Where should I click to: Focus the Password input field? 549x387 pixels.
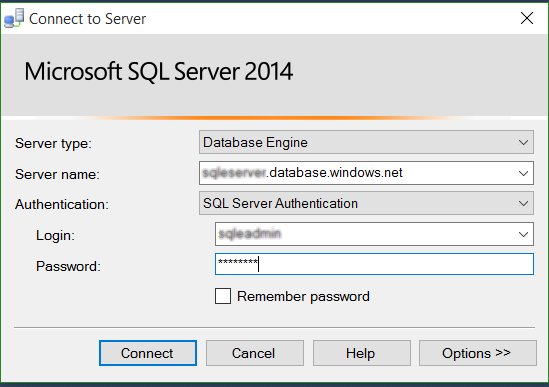[374, 264]
